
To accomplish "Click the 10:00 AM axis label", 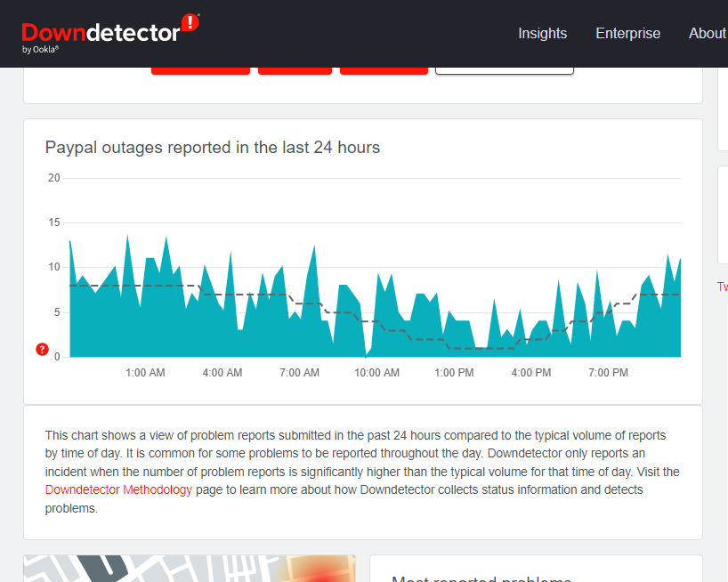I will (377, 373).
